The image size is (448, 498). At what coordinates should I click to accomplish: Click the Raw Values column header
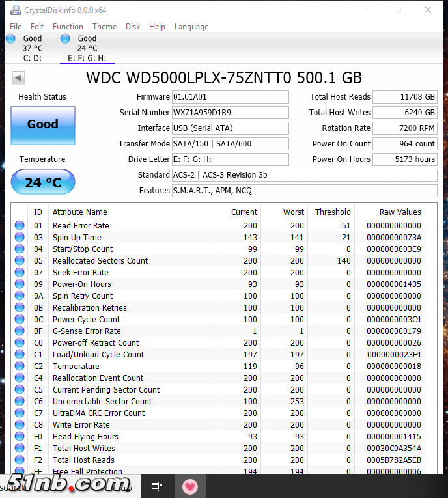[x=400, y=212]
